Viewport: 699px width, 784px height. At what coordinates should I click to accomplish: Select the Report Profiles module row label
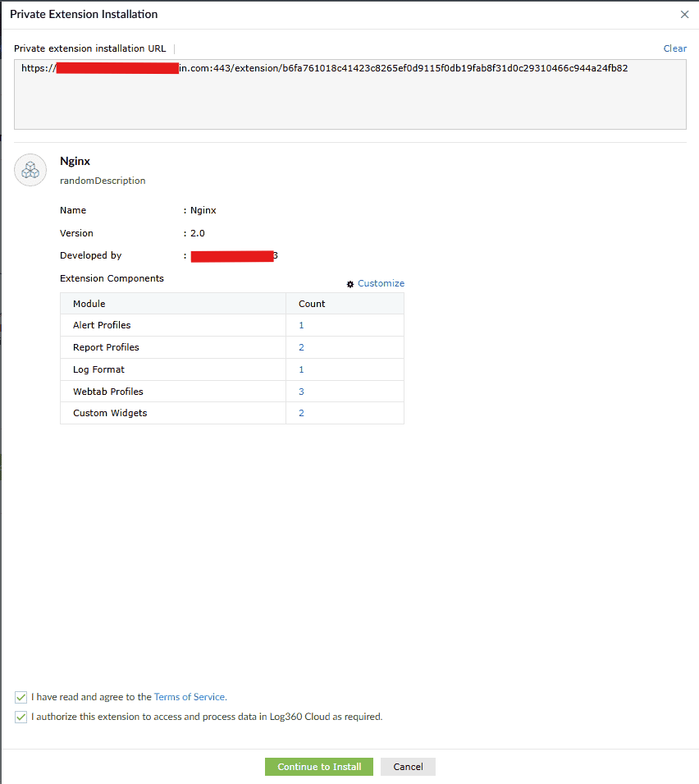106,347
